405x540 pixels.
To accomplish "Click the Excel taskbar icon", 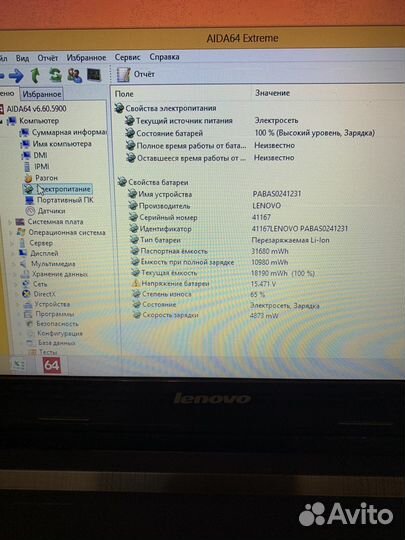I will point(18,365).
